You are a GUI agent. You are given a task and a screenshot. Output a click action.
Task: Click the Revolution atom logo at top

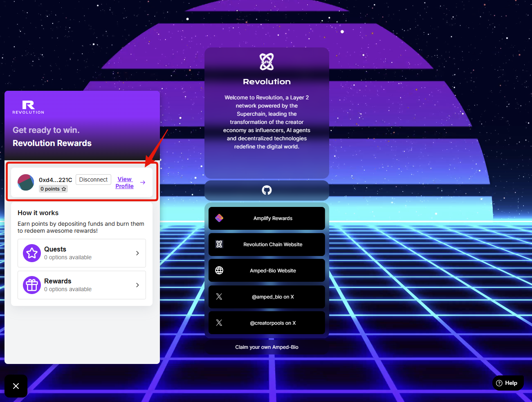click(267, 62)
